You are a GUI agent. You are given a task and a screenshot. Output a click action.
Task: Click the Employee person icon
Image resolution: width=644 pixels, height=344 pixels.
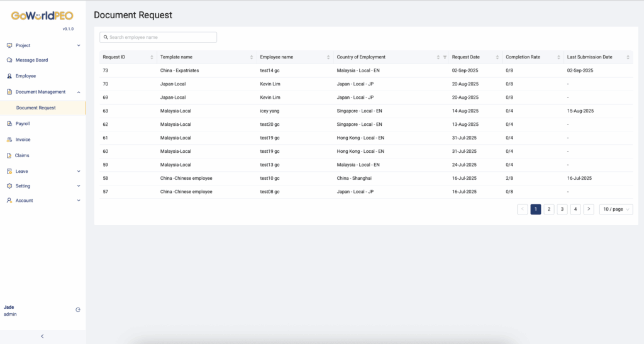point(9,76)
